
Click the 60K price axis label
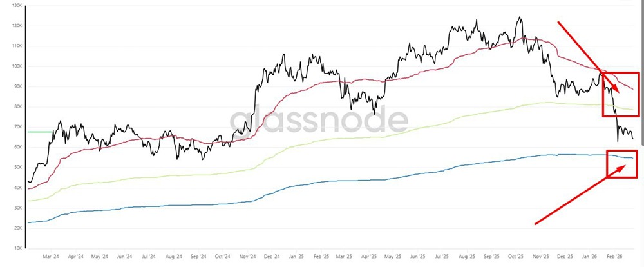point(16,147)
